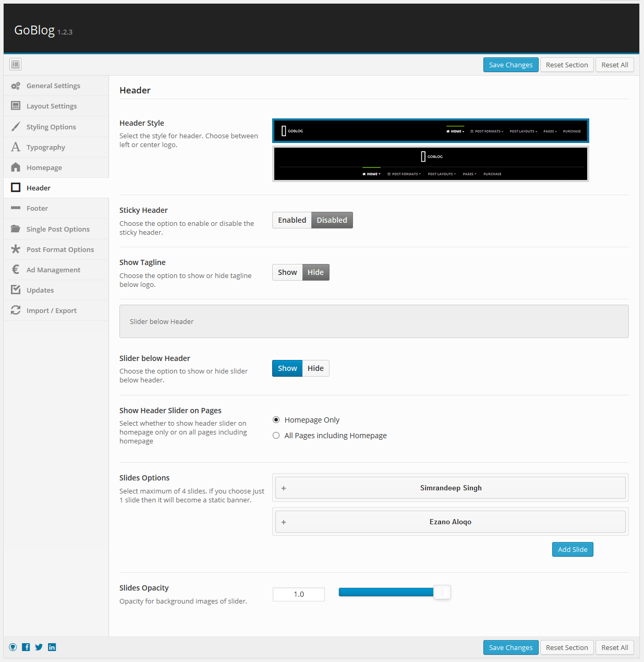Open the Twitter icon in footer
Screen dimensions: 644x662
tap(39, 647)
